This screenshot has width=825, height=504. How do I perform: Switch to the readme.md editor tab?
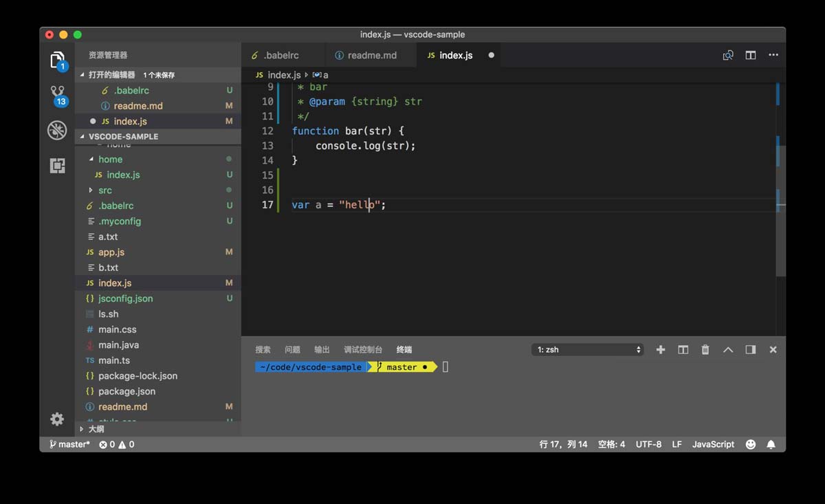[371, 55]
